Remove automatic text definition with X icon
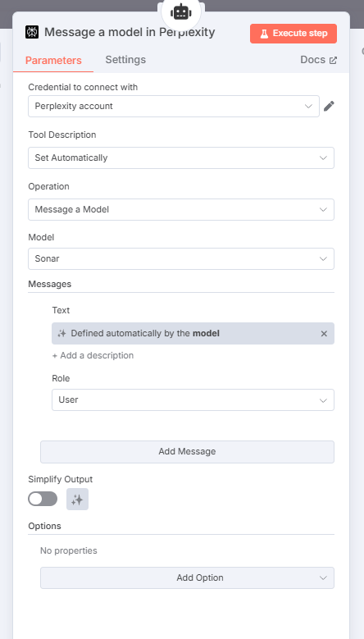The image size is (364, 639). [324, 334]
